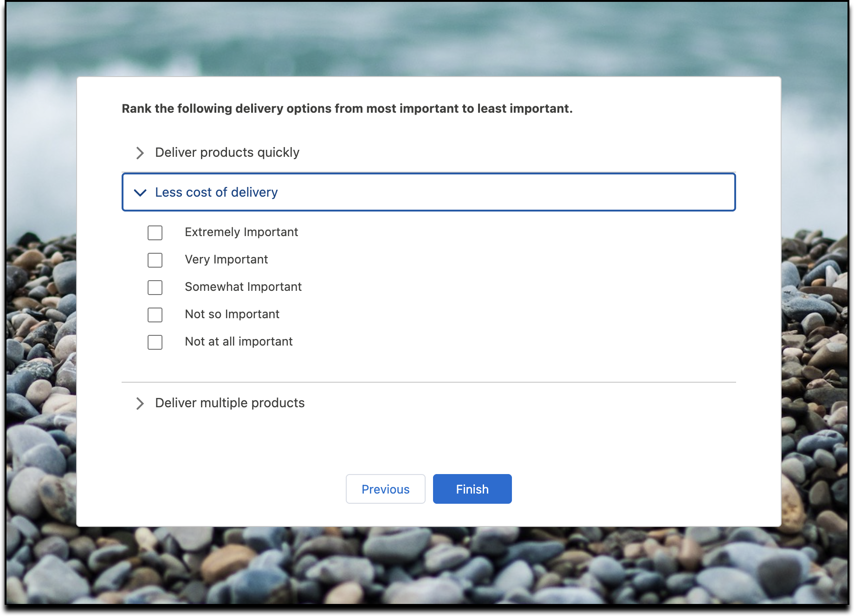The width and height of the screenshot is (854, 616).
Task: Submit the survey with Finish
Action: (472, 489)
